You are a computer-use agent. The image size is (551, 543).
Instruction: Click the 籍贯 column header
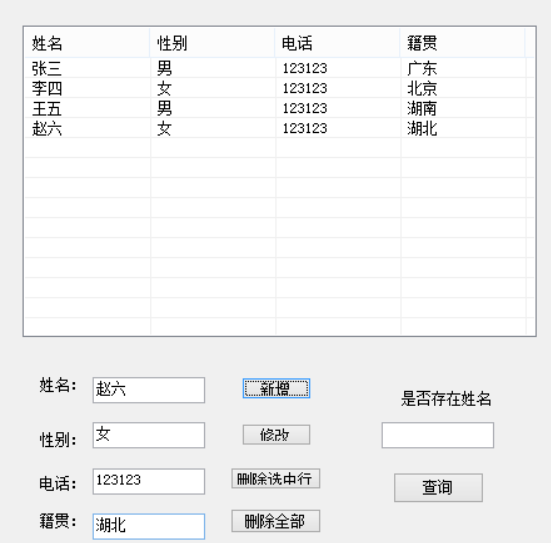coord(462,43)
